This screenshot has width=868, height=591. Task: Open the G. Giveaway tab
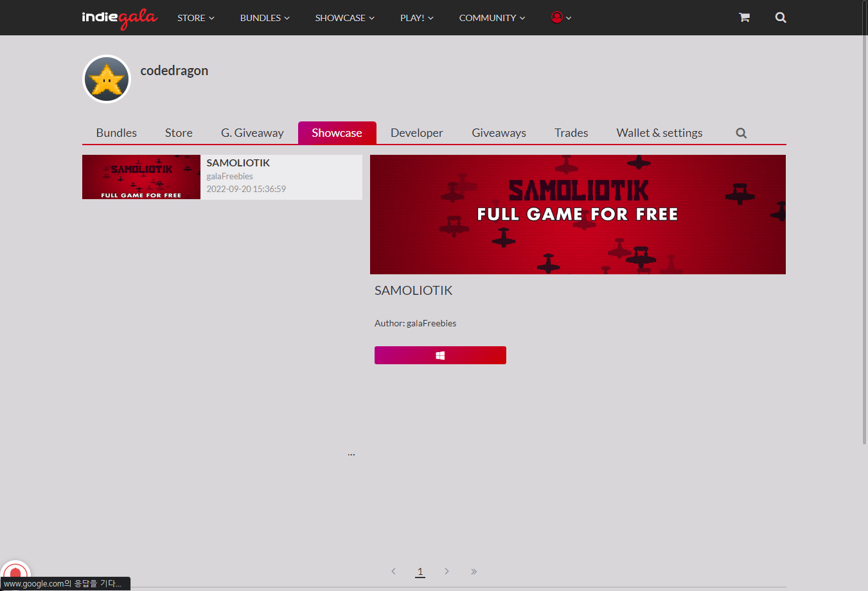[252, 133]
